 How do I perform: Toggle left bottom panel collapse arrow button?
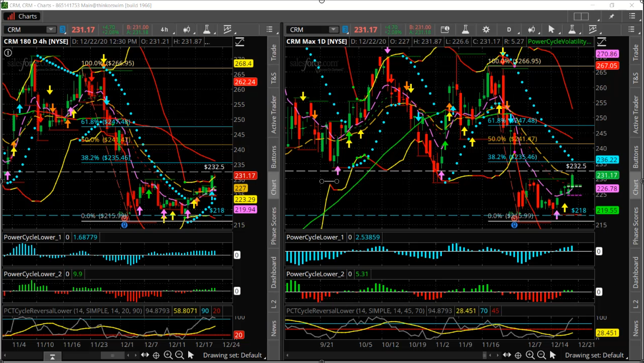tap(52, 356)
